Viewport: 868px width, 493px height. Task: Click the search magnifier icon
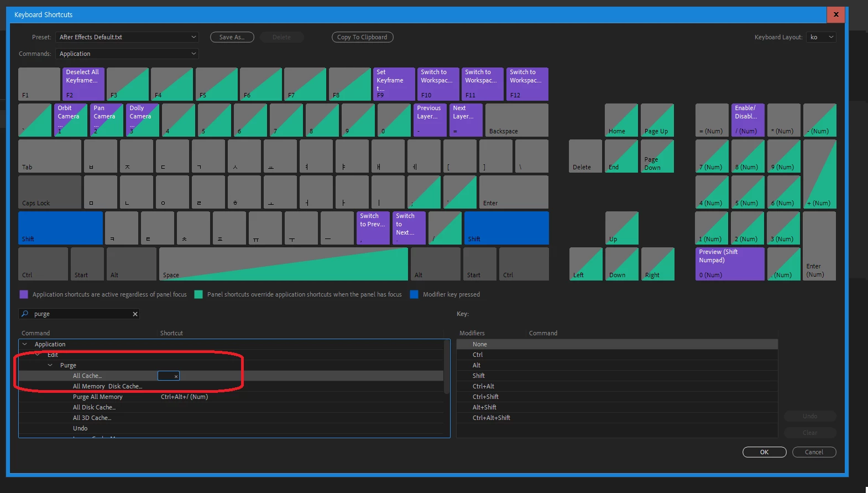pos(25,314)
